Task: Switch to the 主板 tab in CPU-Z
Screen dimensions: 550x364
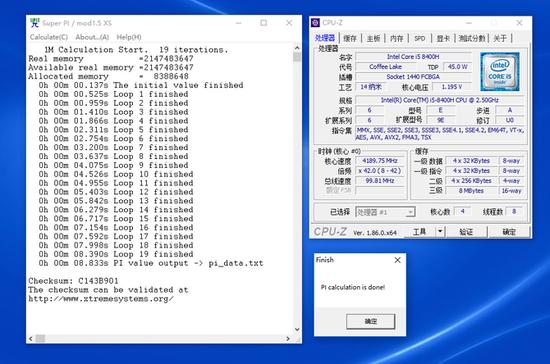Action: tap(374, 38)
